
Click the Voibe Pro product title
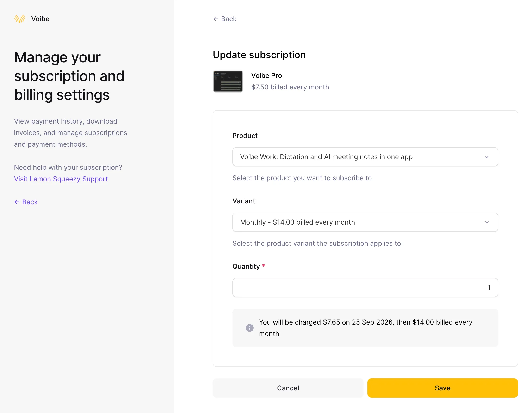pos(266,75)
